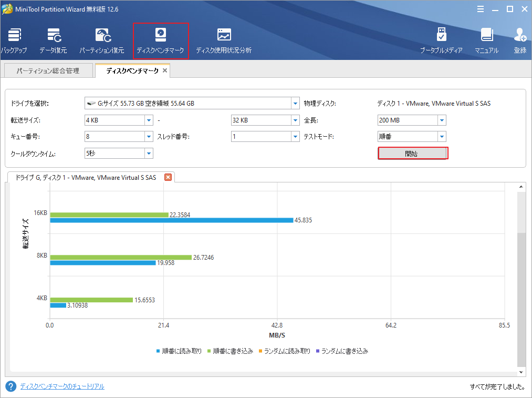
Task: Click the 8KB axis label
Action: point(42,256)
